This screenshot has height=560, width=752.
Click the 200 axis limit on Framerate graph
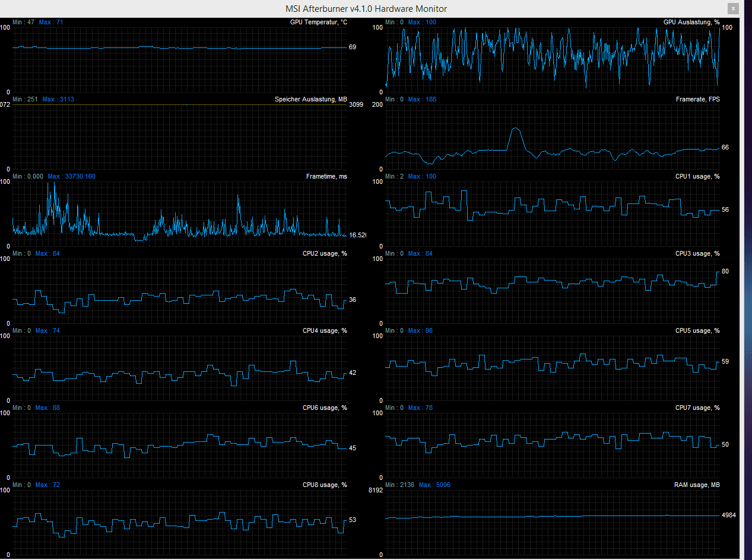379,105
